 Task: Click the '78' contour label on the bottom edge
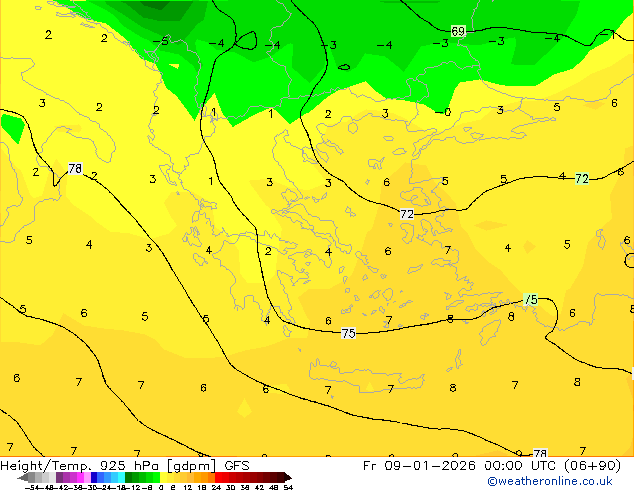pyautogui.click(x=540, y=453)
